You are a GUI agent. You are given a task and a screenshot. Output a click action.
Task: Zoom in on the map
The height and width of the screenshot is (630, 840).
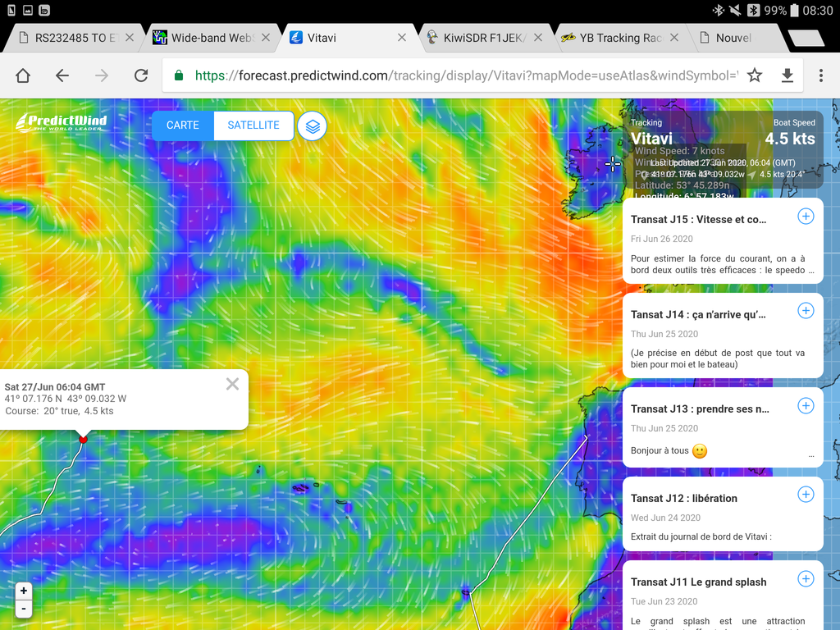click(x=24, y=591)
